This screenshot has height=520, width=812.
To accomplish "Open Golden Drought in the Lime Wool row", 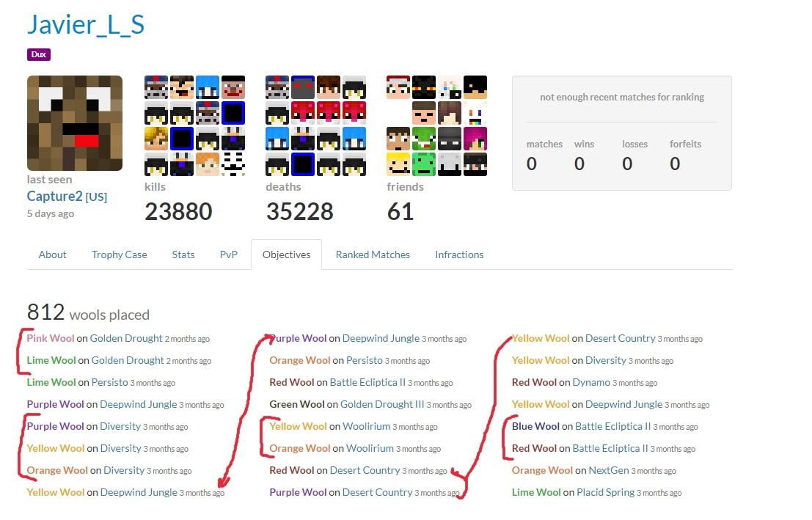I will tap(128, 360).
